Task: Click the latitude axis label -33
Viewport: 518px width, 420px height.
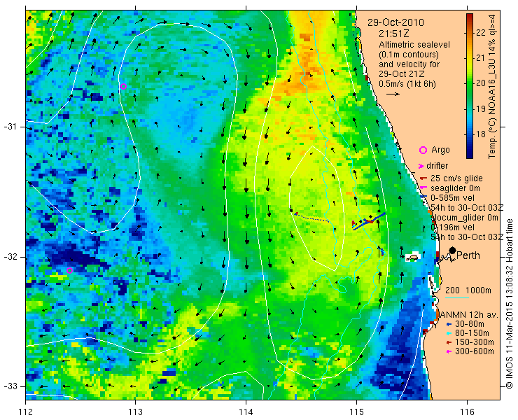Action: (10, 386)
